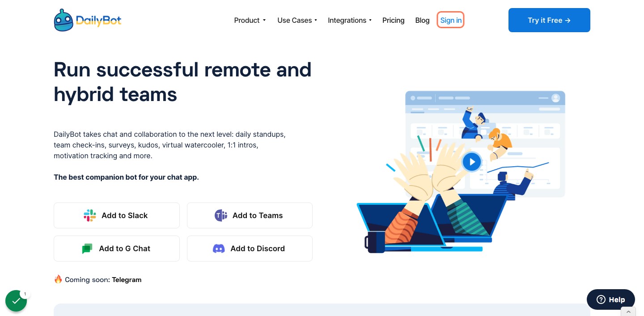Expand the Integrations dropdown arrow
Screen dimensions: 644x316
click(x=370, y=20)
